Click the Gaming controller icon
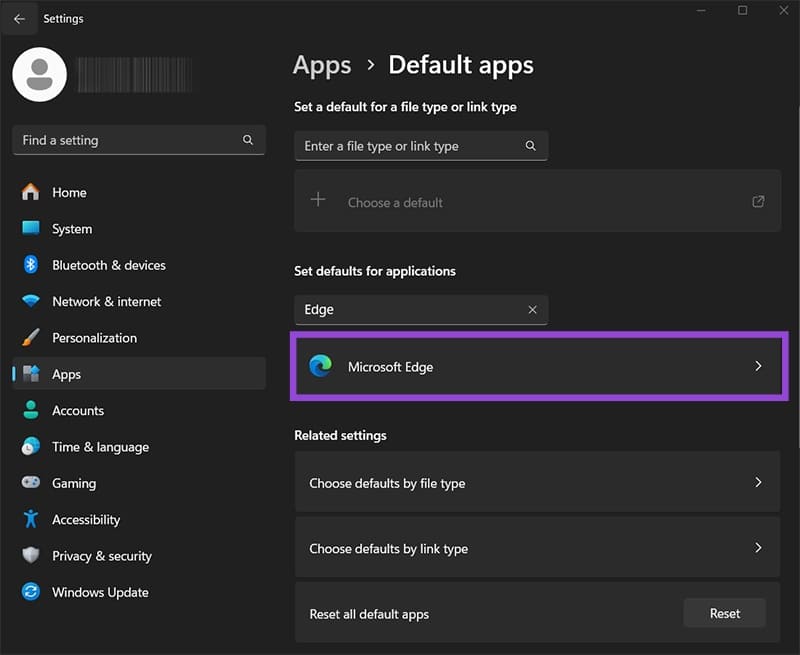800x655 pixels. pyautogui.click(x=31, y=483)
